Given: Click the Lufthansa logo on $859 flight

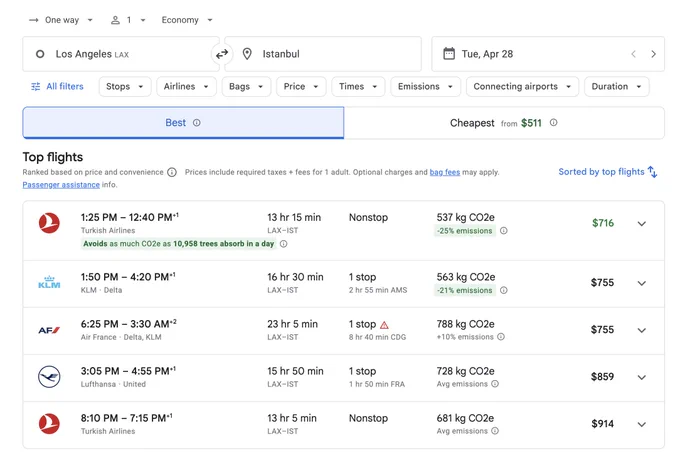Looking at the screenshot, I should 49,376.
